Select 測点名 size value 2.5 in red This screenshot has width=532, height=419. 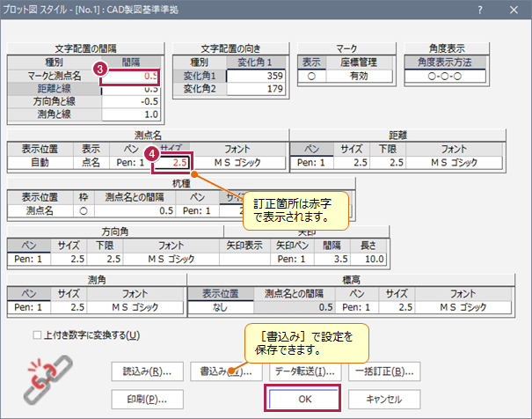(171, 163)
